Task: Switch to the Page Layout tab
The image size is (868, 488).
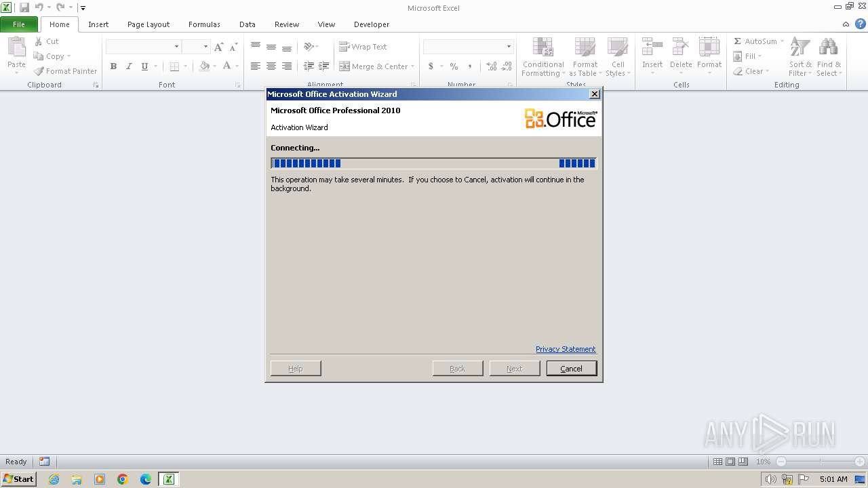Action: (149, 24)
